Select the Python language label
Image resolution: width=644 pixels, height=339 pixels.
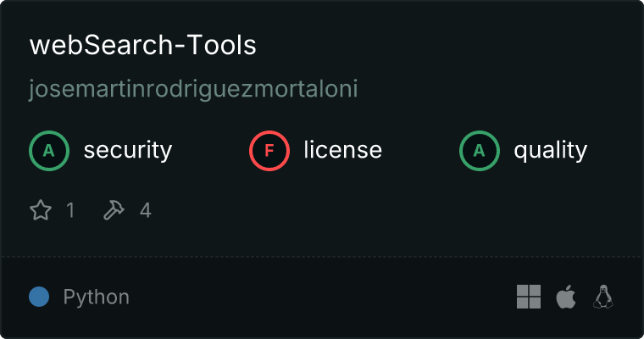click(x=96, y=297)
